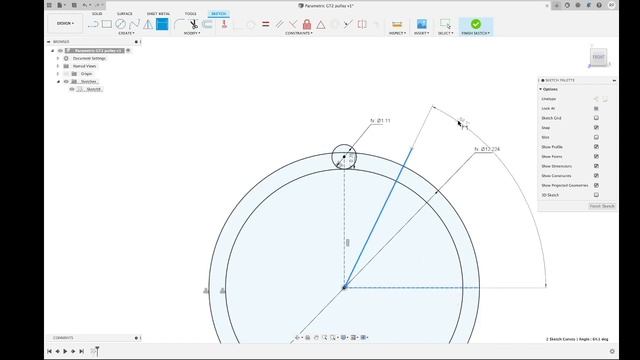Toggle the Show Profile checkbox

(x=596, y=147)
